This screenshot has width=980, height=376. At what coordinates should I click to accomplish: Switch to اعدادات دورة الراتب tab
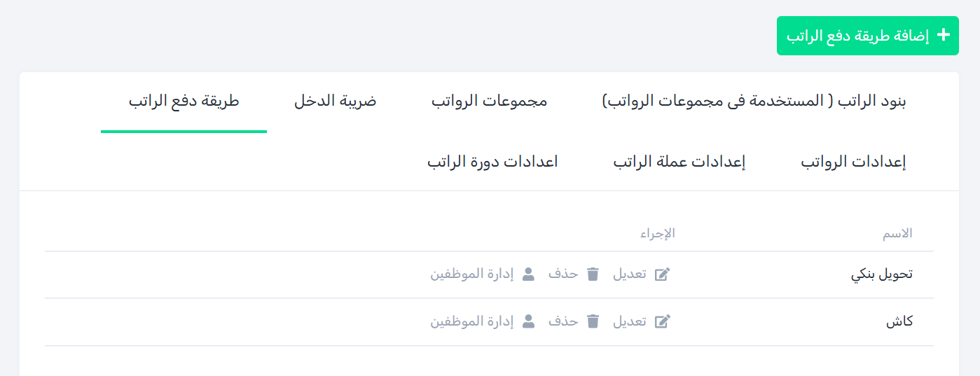492,162
